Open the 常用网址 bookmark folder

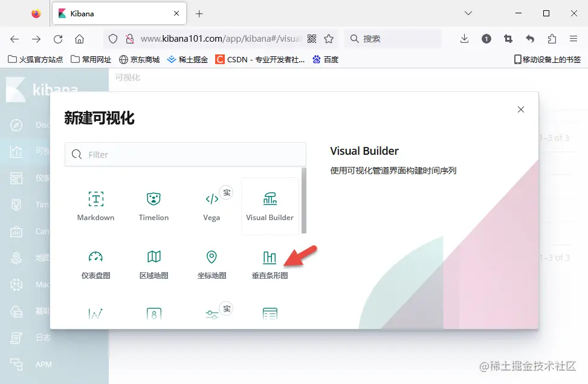tap(91, 59)
